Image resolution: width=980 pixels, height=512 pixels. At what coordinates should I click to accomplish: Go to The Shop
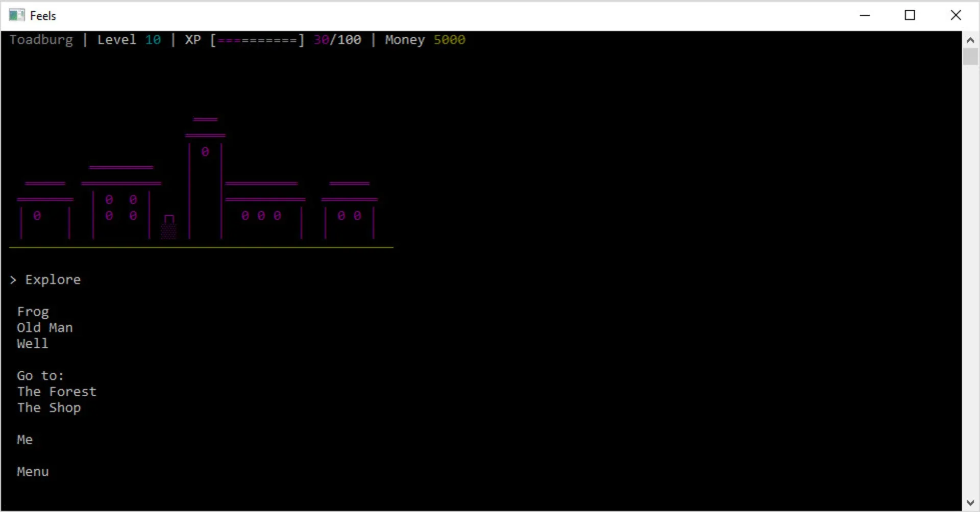point(48,407)
